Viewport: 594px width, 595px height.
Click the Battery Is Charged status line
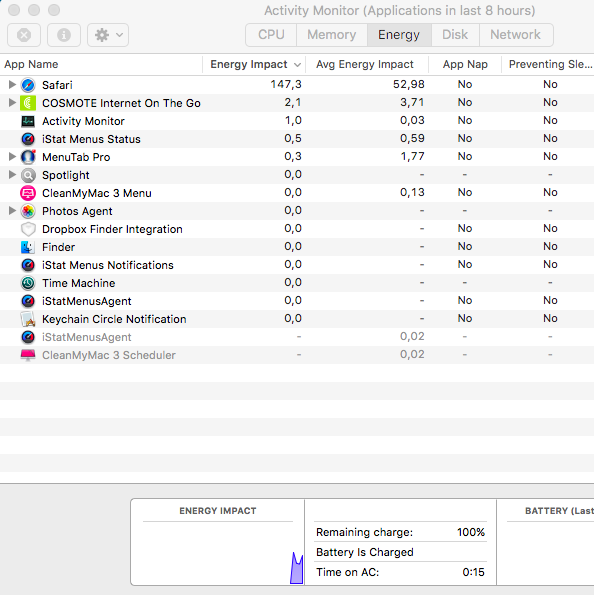(x=365, y=552)
